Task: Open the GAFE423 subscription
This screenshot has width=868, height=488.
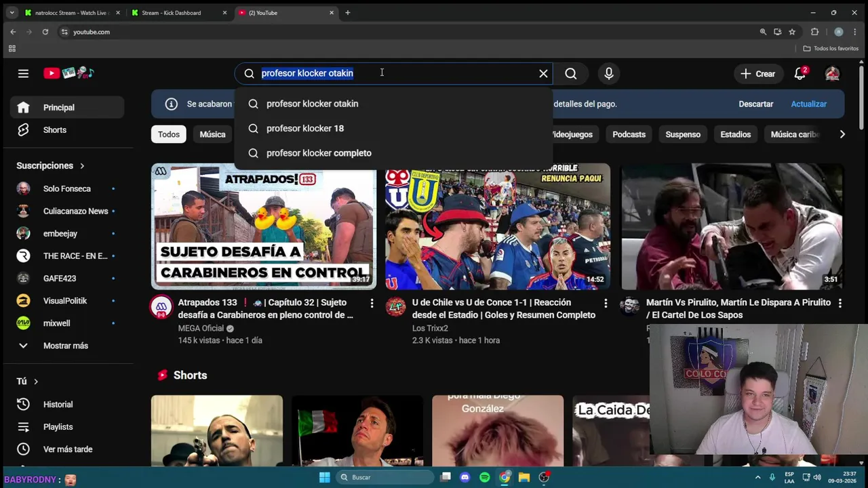Action: point(67,278)
